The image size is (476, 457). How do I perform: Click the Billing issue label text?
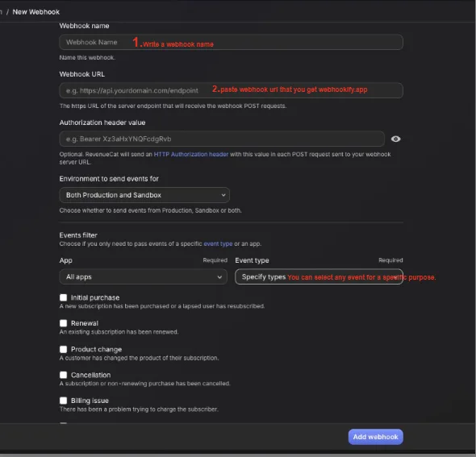coord(90,401)
